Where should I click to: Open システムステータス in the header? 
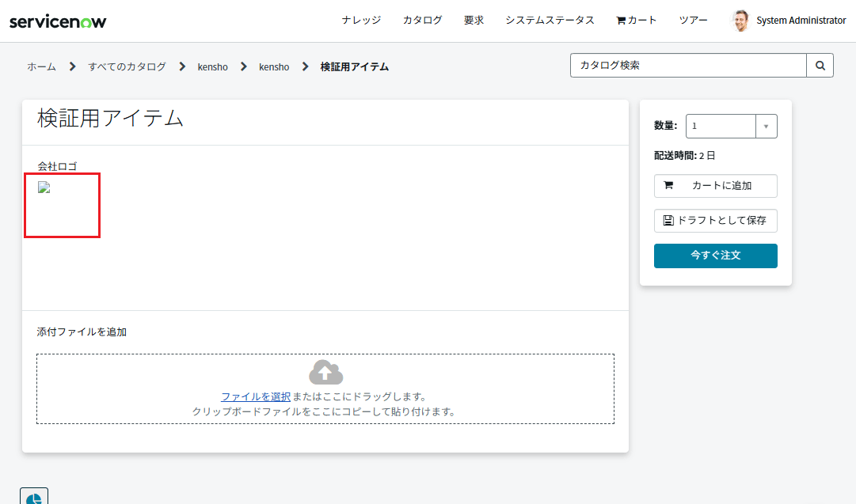(x=550, y=21)
